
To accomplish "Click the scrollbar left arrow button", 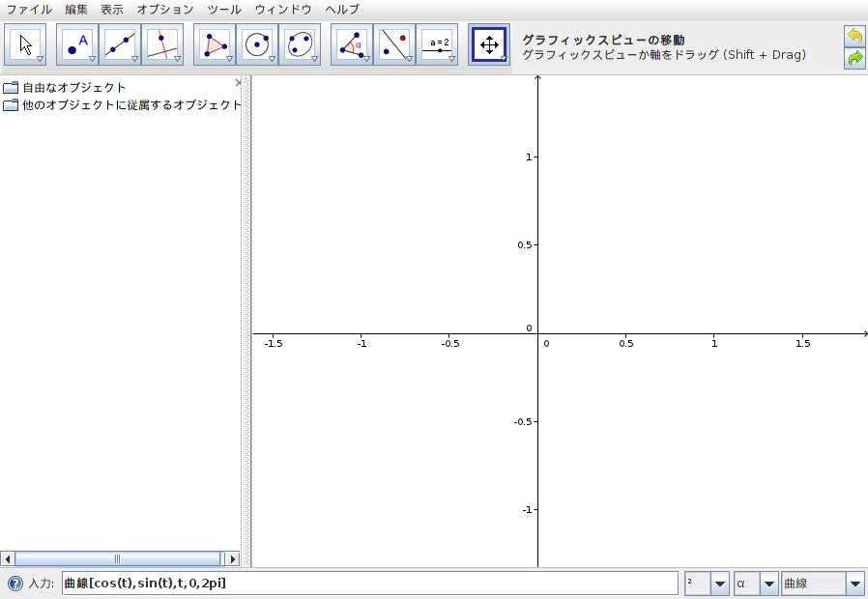I will click(7, 558).
